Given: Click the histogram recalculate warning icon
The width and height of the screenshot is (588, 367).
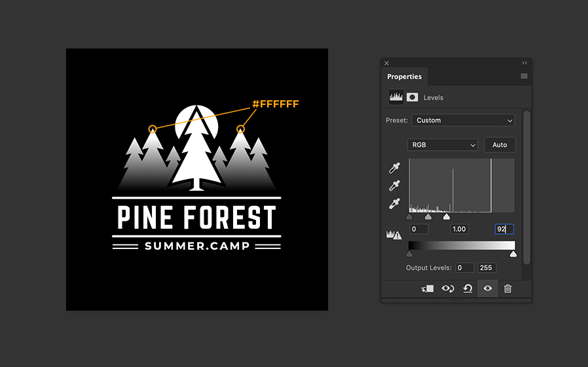Looking at the screenshot, I should click(x=394, y=235).
